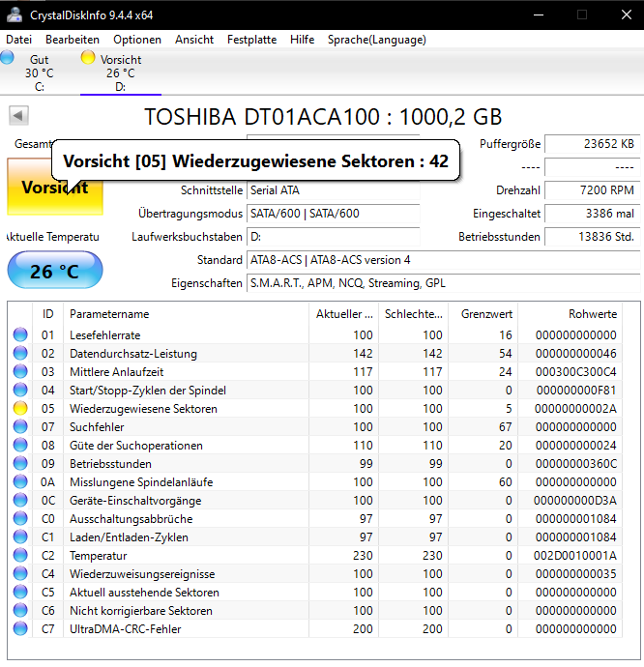The image size is (644, 667).
Task: Click status icon for Lesefehlerrate row
Action: click(x=20, y=334)
